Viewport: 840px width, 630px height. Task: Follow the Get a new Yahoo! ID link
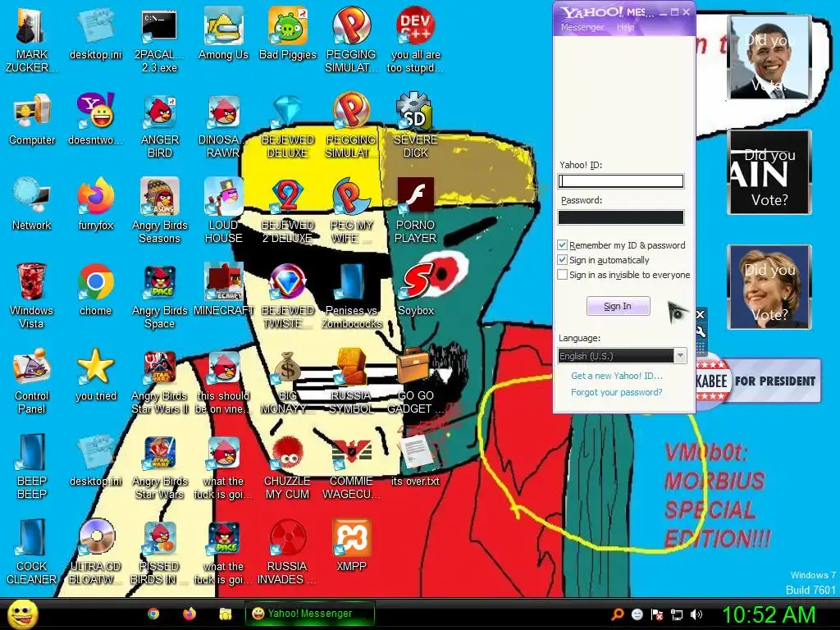pyautogui.click(x=617, y=376)
